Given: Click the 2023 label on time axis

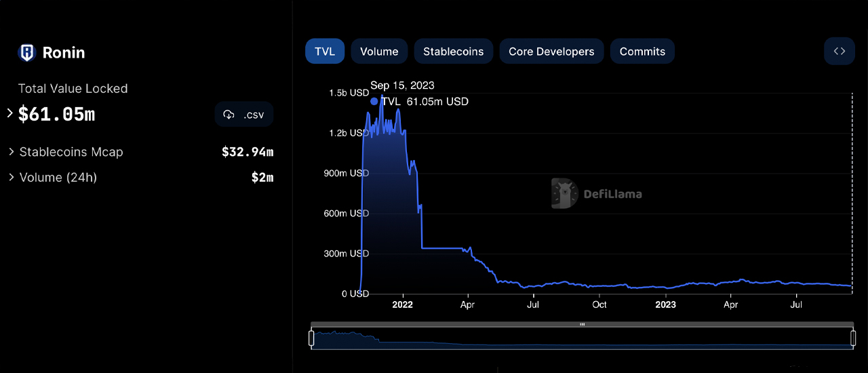Looking at the screenshot, I should (x=665, y=305).
